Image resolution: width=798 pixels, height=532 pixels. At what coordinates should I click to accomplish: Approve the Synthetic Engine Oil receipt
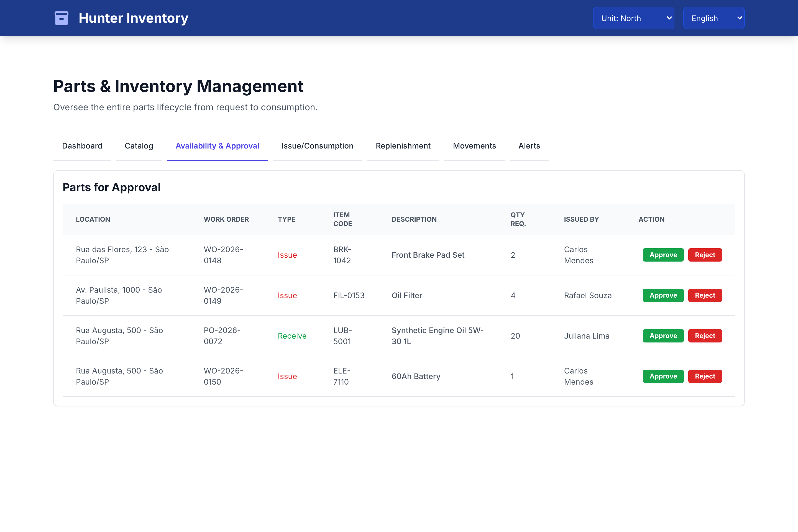coord(663,336)
